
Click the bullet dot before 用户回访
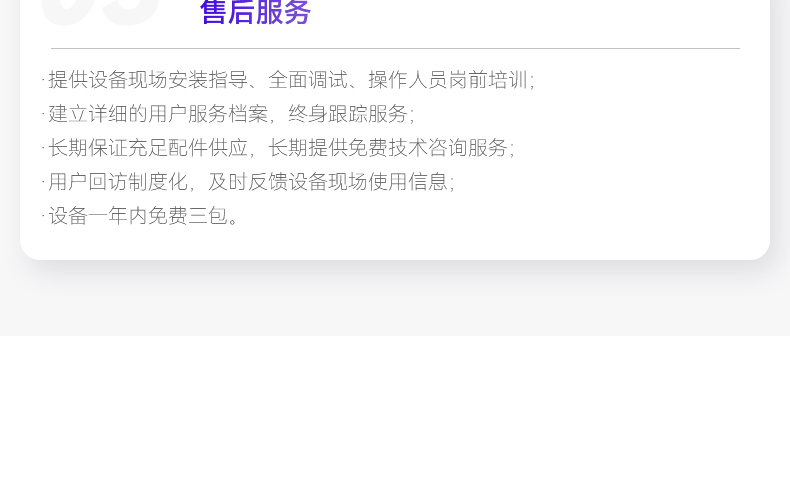[44, 181]
